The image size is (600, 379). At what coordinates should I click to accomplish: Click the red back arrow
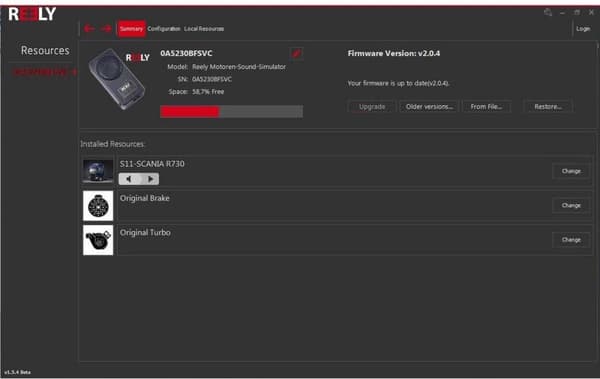tap(89, 29)
